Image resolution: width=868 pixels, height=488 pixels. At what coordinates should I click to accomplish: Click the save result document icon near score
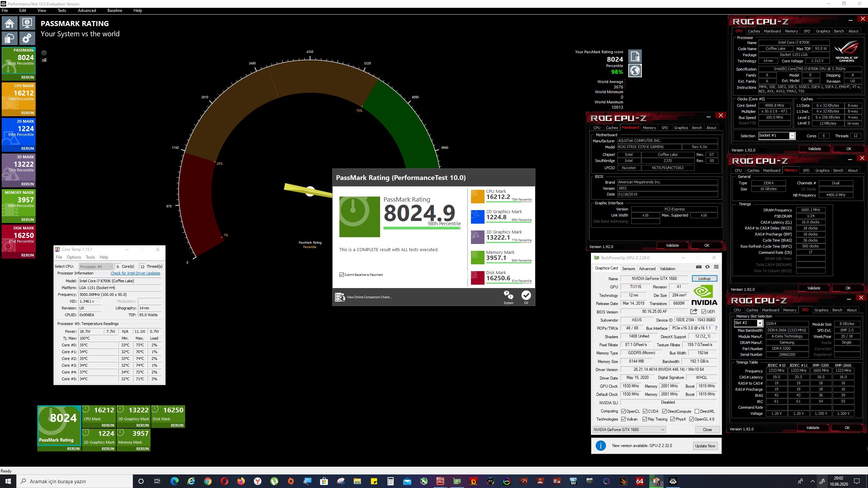tap(635, 56)
